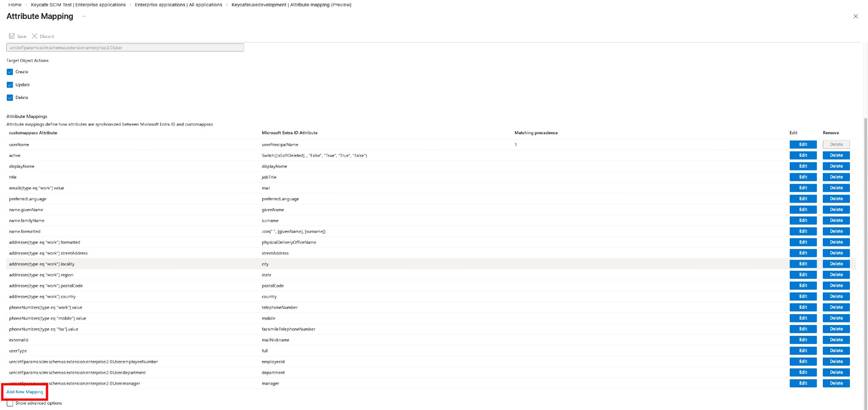
Task: Click the mailNickname cell
Action: click(x=275, y=340)
